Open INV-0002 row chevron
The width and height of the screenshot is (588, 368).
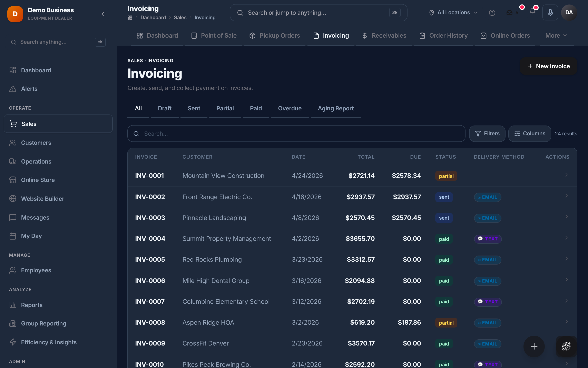click(566, 196)
